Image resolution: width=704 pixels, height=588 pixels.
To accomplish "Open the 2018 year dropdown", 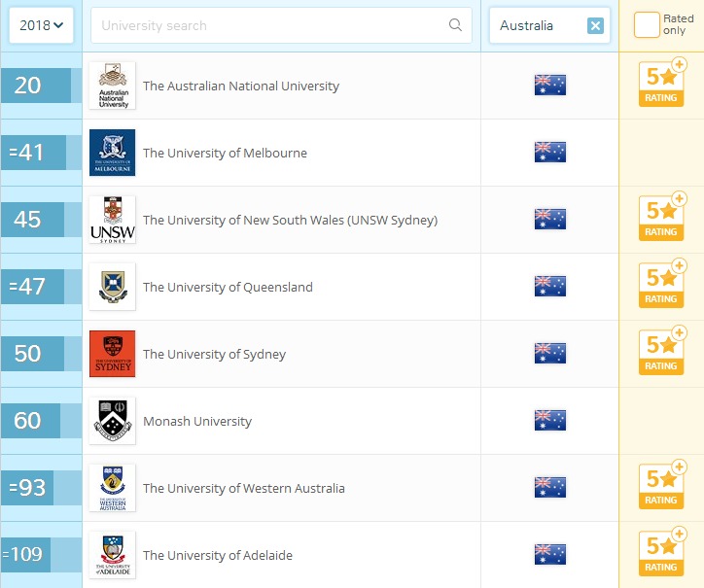I will [x=41, y=25].
